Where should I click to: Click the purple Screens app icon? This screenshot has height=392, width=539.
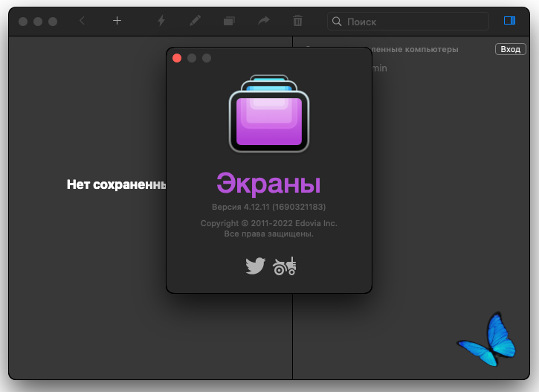click(269, 114)
